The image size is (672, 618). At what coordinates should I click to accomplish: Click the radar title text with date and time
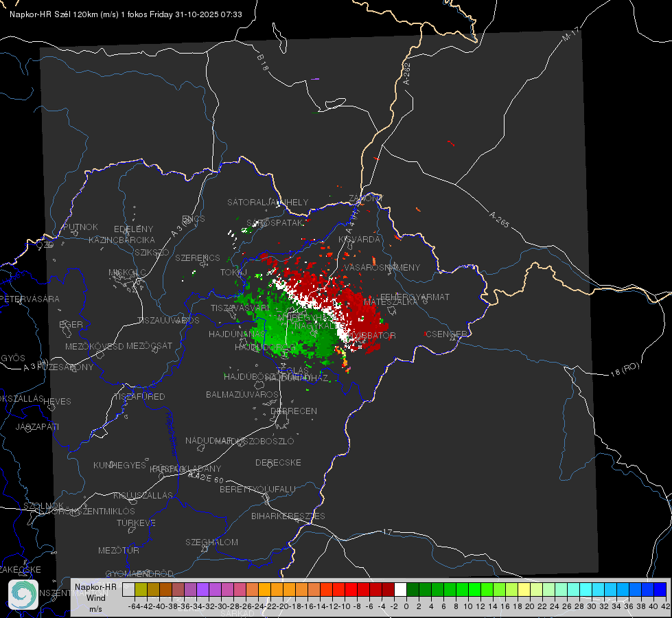coord(126,14)
